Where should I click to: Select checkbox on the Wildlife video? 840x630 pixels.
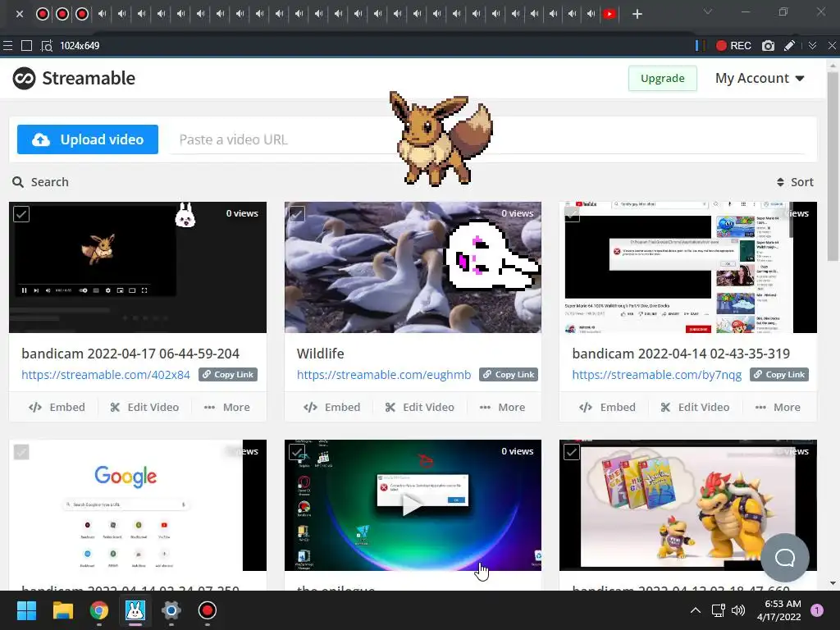tap(297, 214)
